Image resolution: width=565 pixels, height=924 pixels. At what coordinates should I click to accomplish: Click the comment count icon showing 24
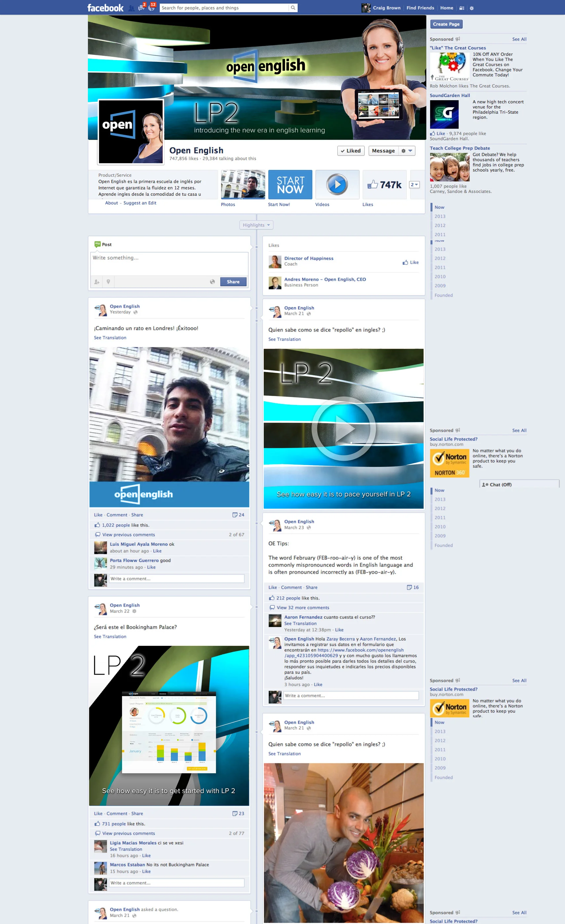point(235,515)
